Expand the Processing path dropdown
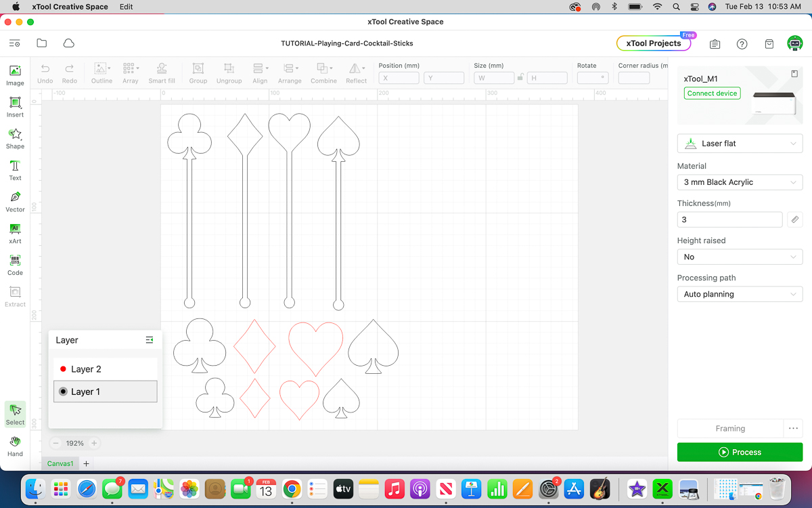Image resolution: width=812 pixels, height=508 pixels. (x=740, y=293)
